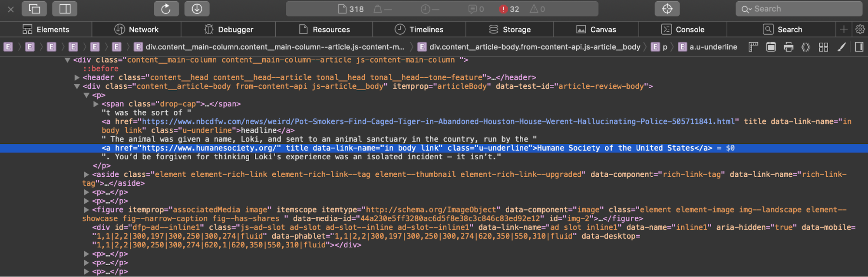
Task: Collapse the content__article-body div
Action: click(x=77, y=86)
